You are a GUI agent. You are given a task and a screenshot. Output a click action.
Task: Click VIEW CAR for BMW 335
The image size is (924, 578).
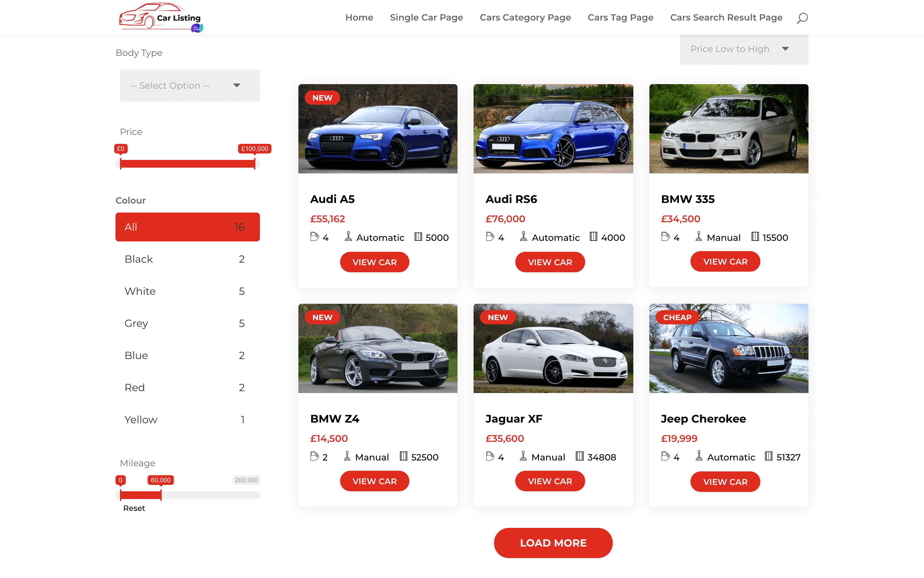click(x=725, y=261)
